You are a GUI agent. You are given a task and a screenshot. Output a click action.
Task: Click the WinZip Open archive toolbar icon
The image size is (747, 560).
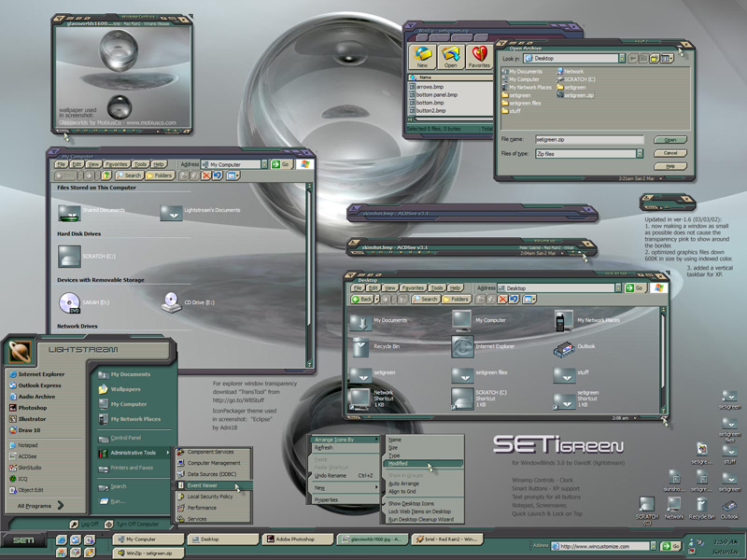(x=450, y=57)
